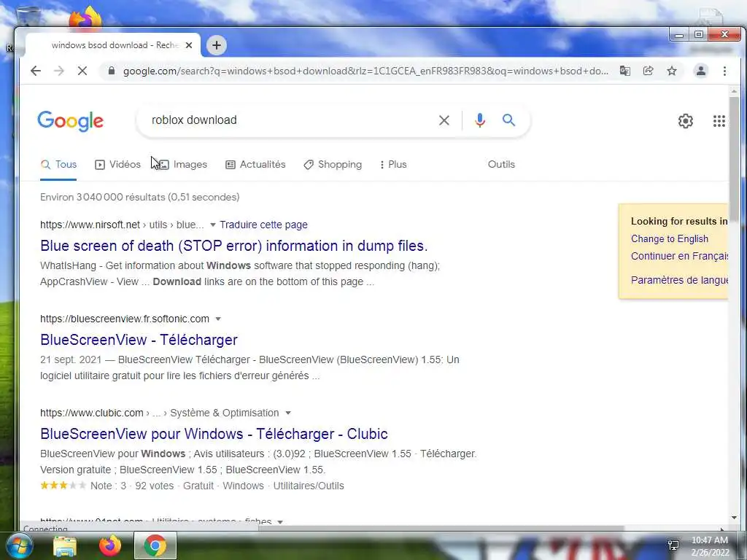Select Chrome taskbar button
Image resolution: width=747 pixels, height=560 pixels.
pyautogui.click(x=155, y=545)
